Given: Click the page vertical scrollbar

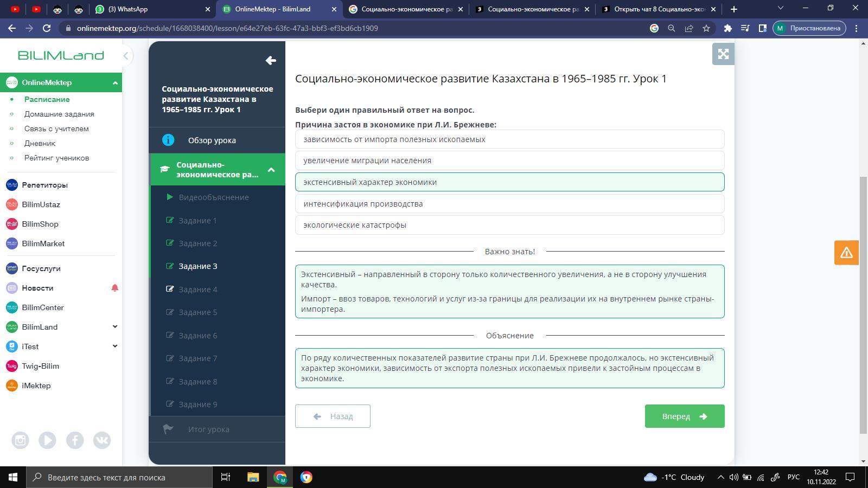Looking at the screenshot, I should click(x=864, y=305).
